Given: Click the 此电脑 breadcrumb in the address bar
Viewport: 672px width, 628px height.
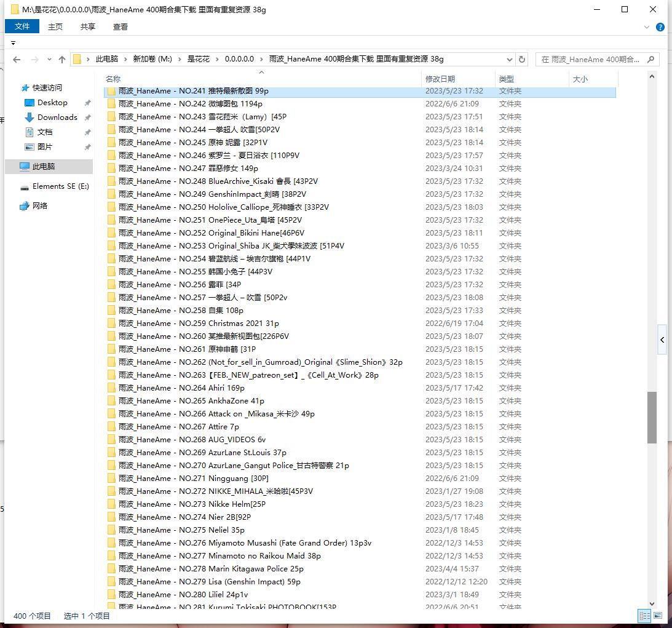Looking at the screenshot, I should [107, 59].
